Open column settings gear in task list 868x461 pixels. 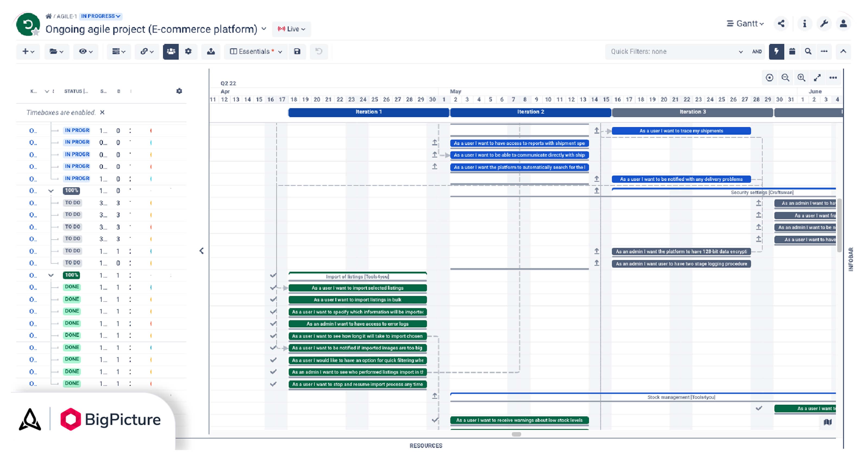179,91
